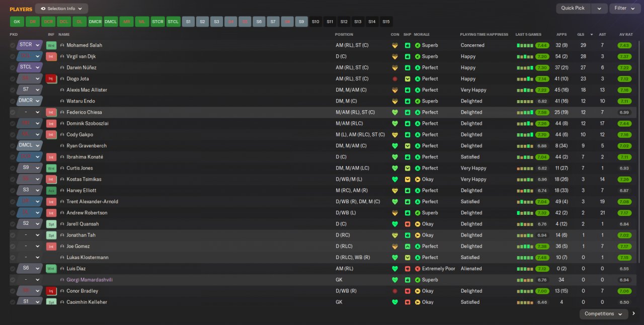This screenshot has height=325, width=644.
Task: Click the eye icon in Selection Info
Action: (43, 9)
